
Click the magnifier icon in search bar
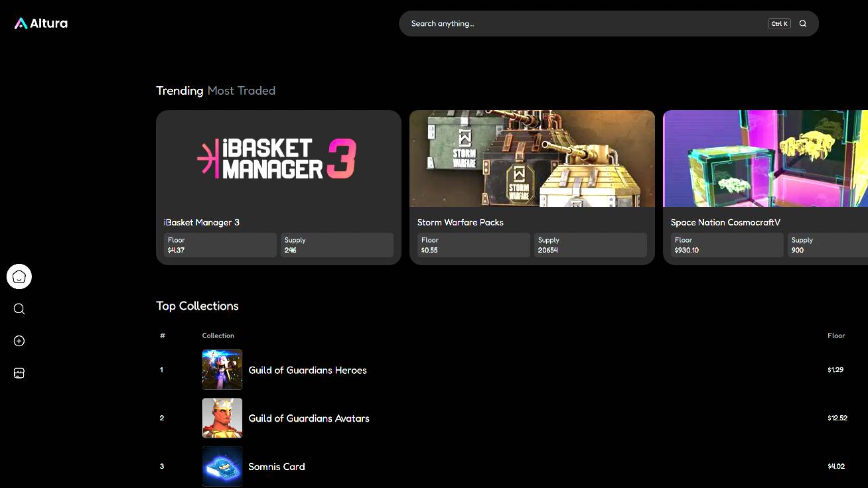803,24
